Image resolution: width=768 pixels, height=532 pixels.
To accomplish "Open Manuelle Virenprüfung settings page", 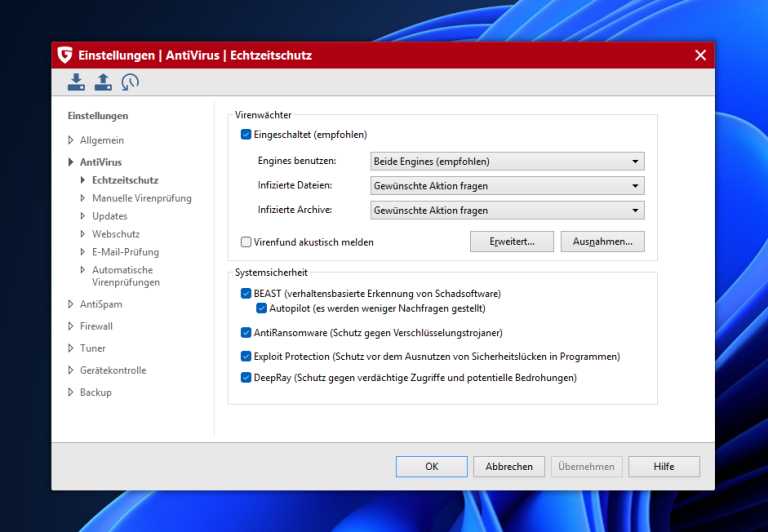I will pos(141,198).
